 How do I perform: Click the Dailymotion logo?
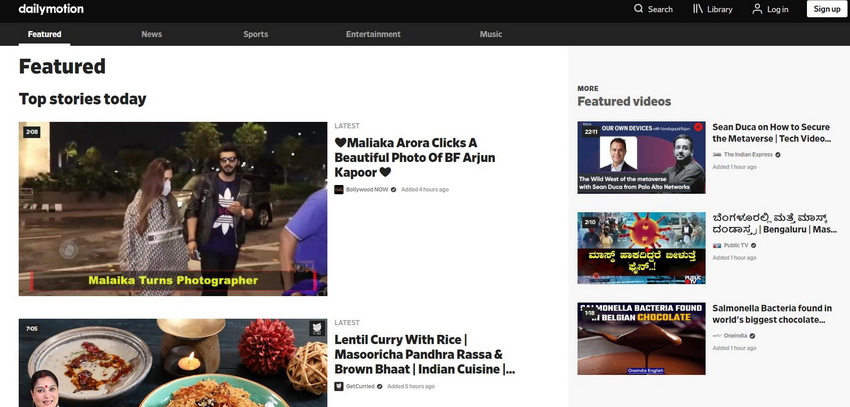tap(51, 9)
